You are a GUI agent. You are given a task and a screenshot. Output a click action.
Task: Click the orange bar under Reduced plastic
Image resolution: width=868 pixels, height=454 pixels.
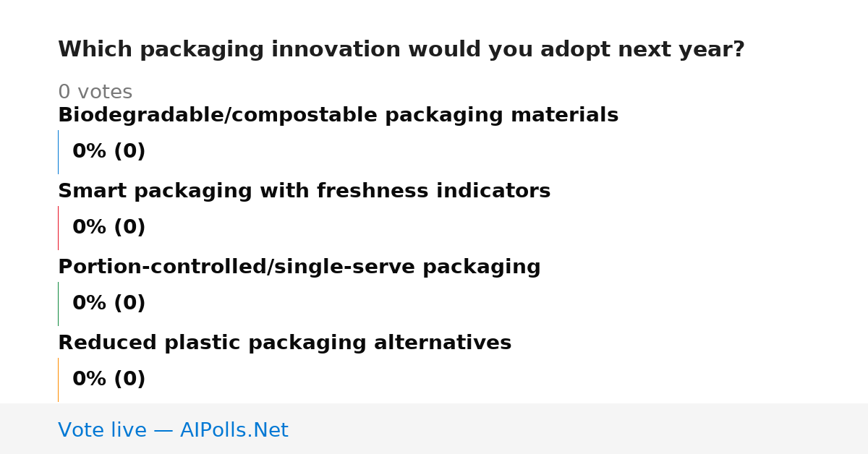58,380
